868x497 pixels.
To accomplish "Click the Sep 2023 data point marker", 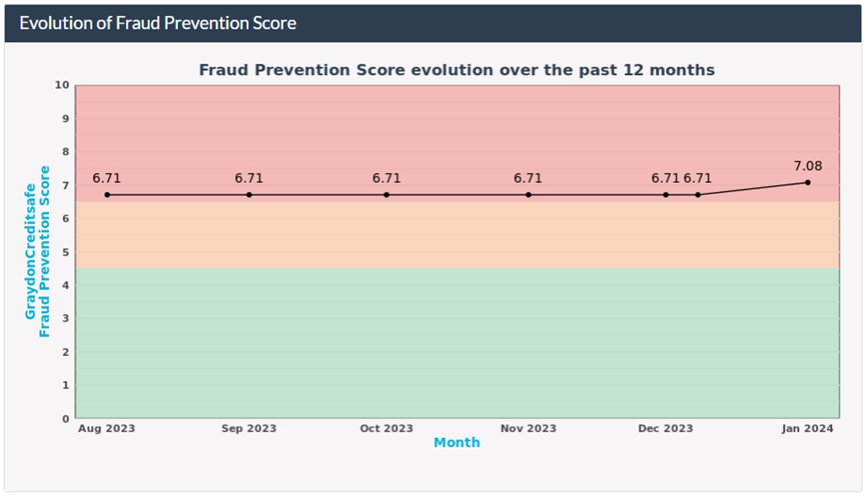I will tap(248, 195).
